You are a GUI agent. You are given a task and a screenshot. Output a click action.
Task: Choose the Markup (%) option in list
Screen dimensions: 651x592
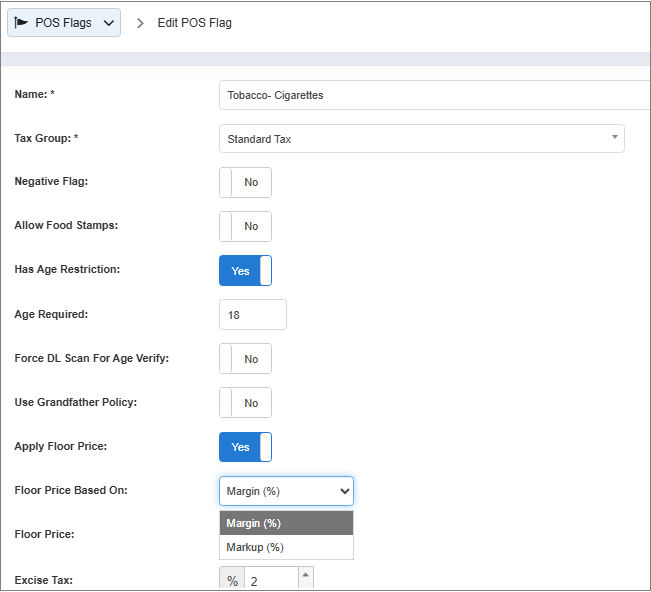tap(286, 547)
